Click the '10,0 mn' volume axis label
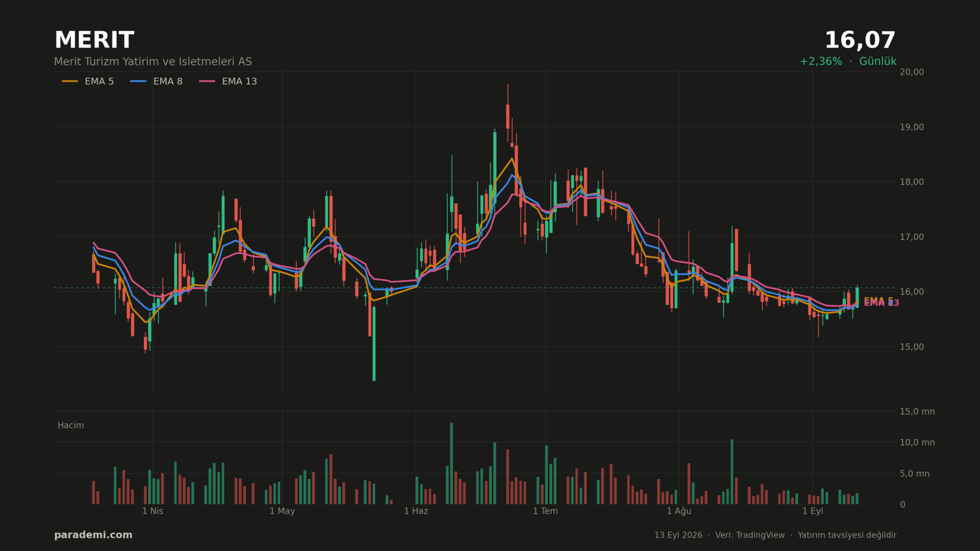The image size is (980, 551). [x=918, y=443]
